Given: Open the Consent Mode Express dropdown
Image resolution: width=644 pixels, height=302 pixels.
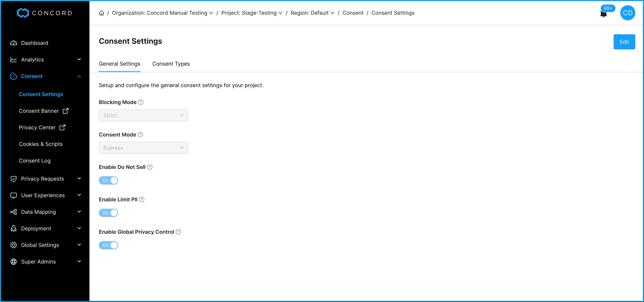Looking at the screenshot, I should 143,148.
